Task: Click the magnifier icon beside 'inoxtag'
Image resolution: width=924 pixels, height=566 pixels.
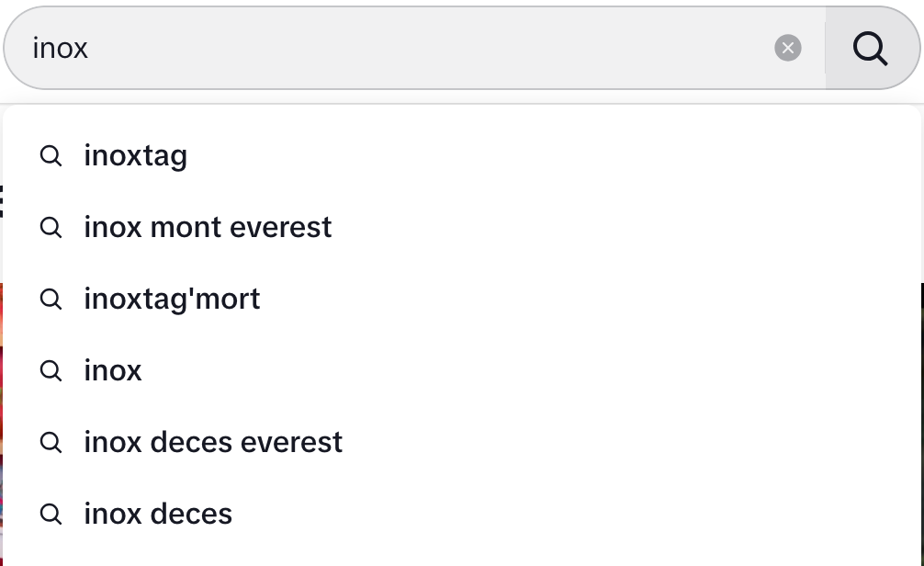Action: tap(51, 155)
